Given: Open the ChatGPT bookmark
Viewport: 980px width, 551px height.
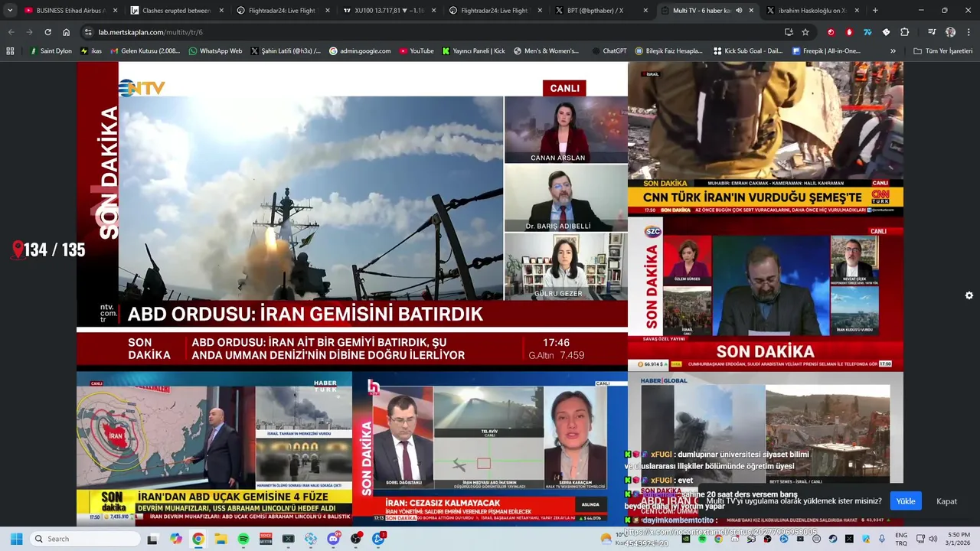Looking at the screenshot, I should pos(609,51).
